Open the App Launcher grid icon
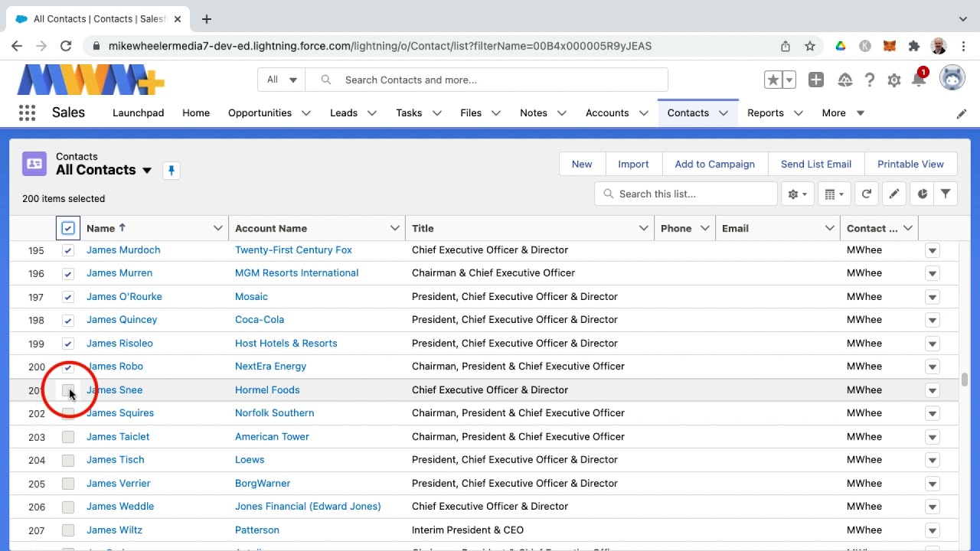 click(x=27, y=113)
